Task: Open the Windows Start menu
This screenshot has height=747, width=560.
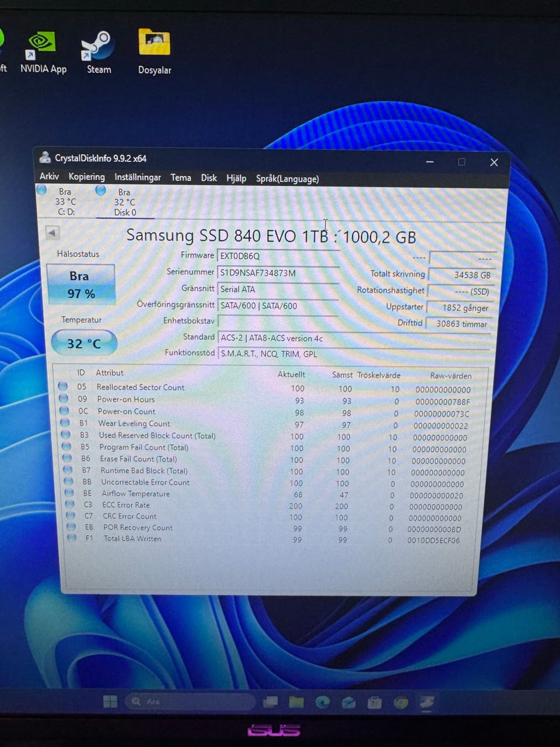Action: click(110, 701)
